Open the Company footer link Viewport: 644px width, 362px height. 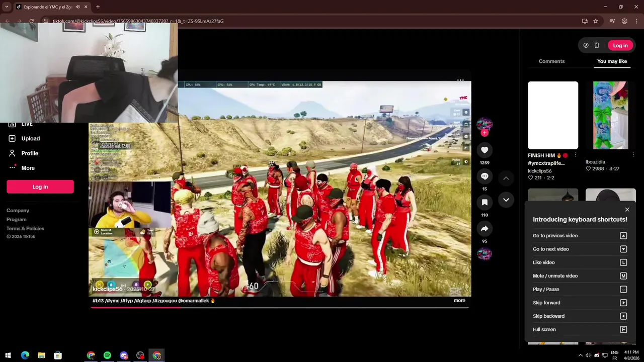coord(18,211)
